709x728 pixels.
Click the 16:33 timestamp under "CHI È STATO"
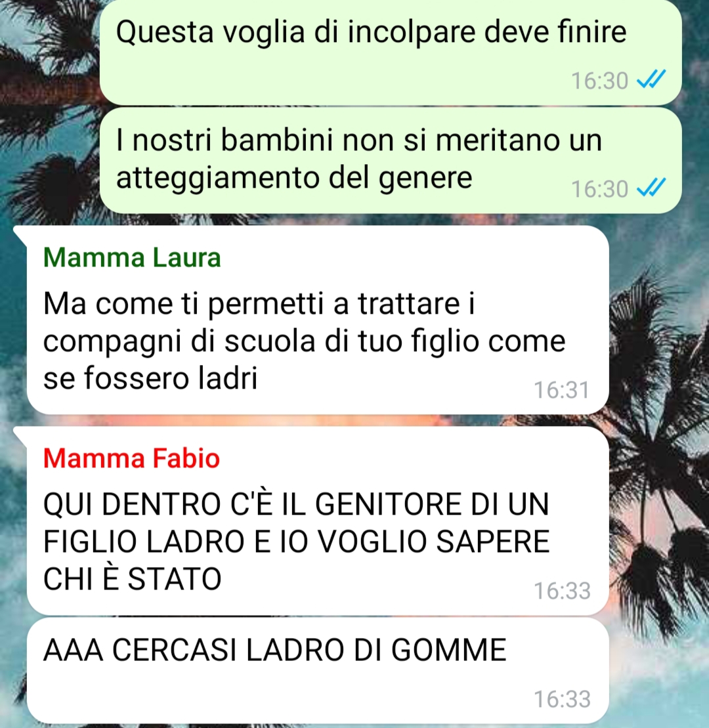[x=562, y=591]
